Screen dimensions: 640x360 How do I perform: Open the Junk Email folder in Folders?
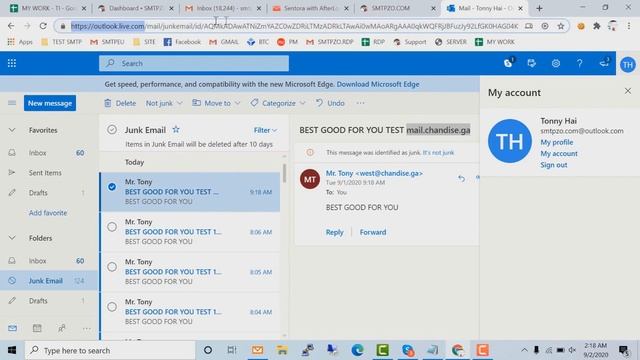[x=49, y=280]
